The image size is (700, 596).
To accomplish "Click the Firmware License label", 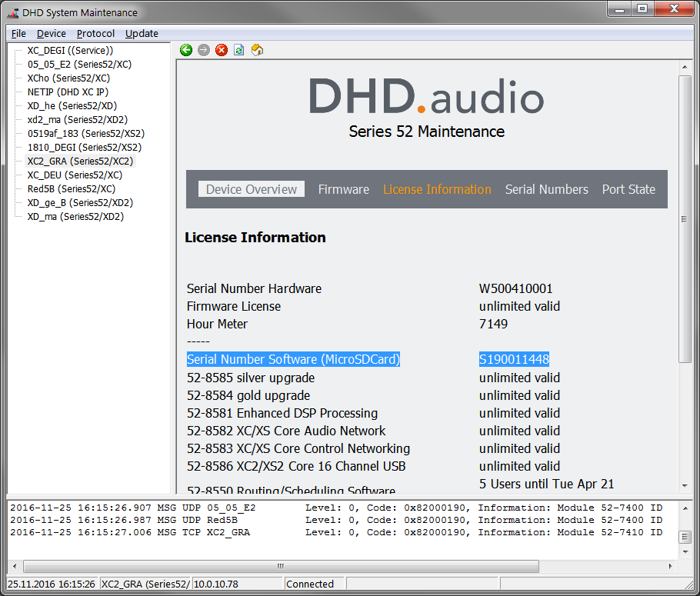I will (234, 306).
